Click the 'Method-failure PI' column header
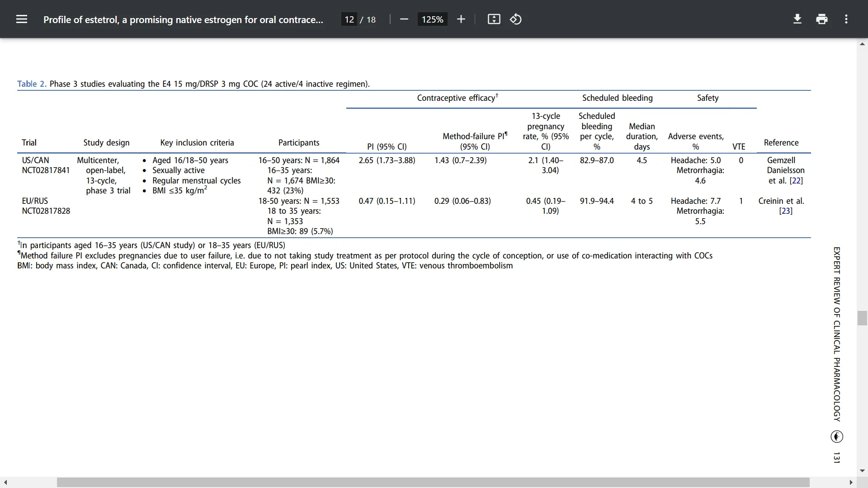868x488 pixels. [x=475, y=141]
